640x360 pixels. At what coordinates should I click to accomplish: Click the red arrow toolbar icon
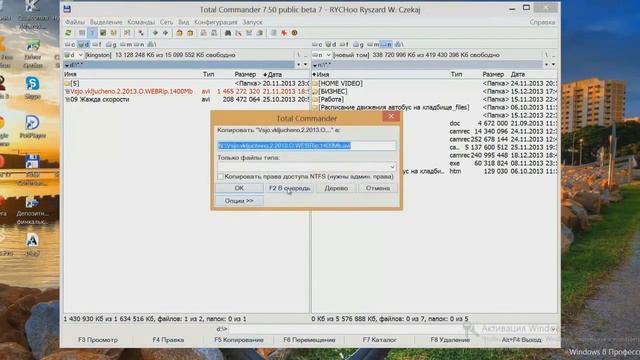284,33
